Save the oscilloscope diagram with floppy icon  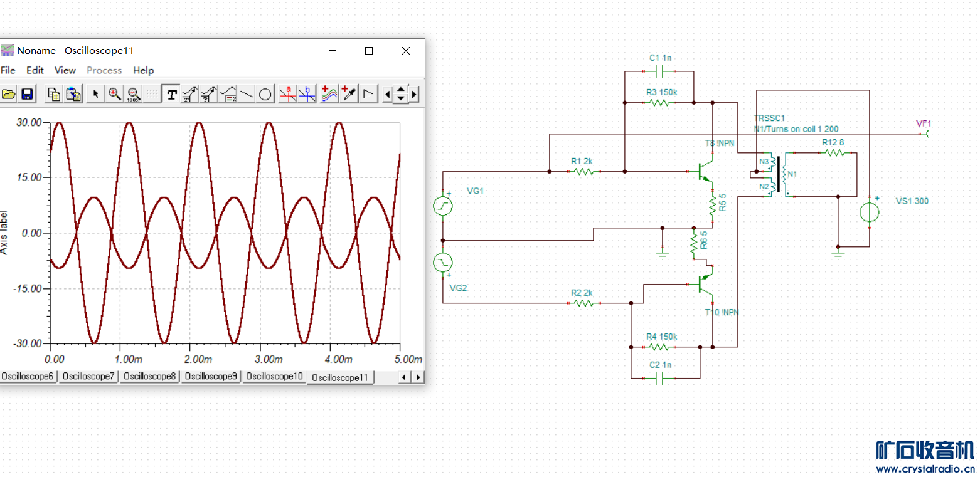click(27, 94)
